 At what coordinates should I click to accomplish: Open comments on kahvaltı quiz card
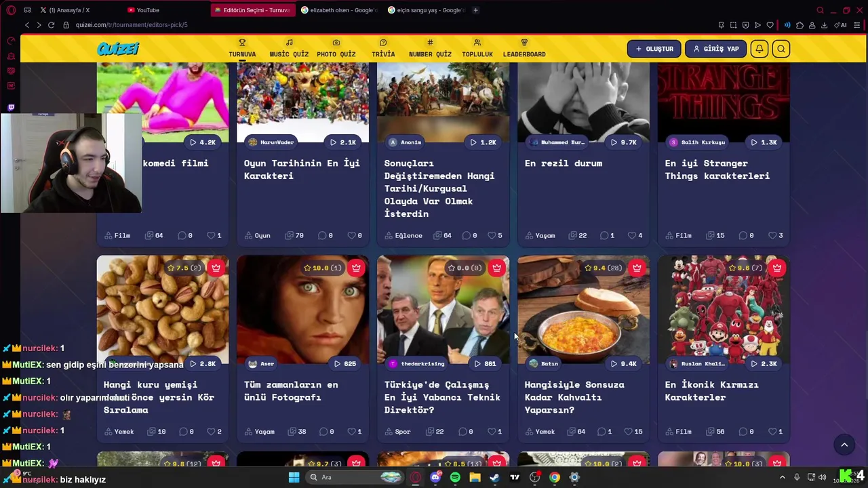(605, 432)
